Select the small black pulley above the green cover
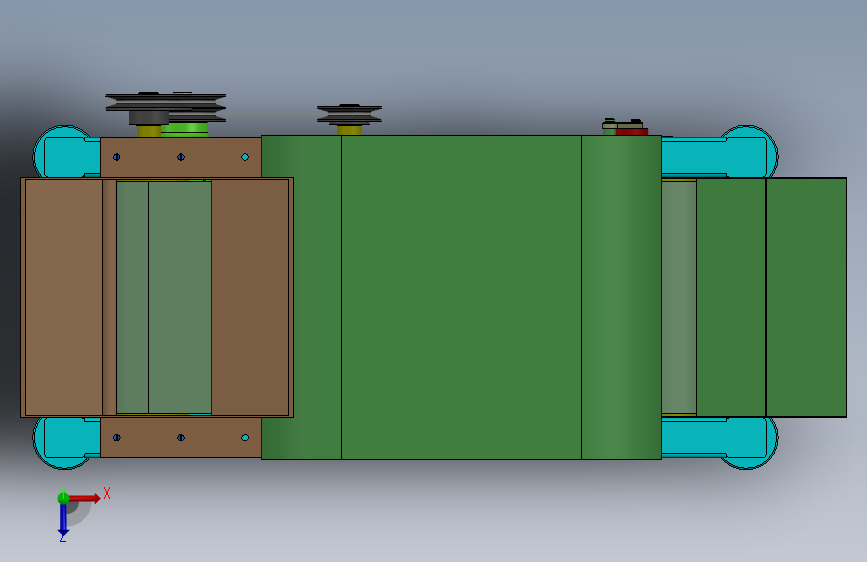Screen dimensions: 867x562 [349, 115]
